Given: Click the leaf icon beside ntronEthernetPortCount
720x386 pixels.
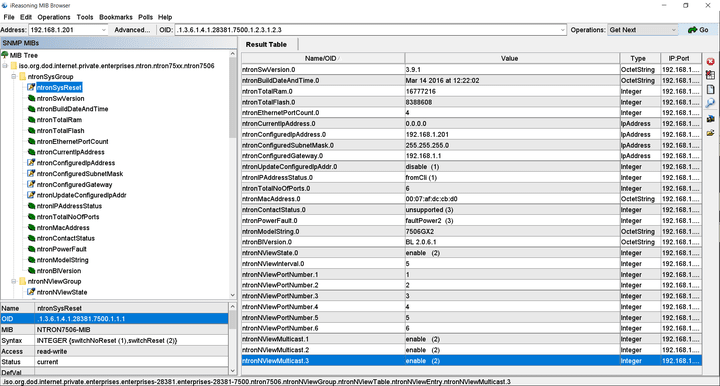Looking at the screenshot, I should tap(31, 141).
